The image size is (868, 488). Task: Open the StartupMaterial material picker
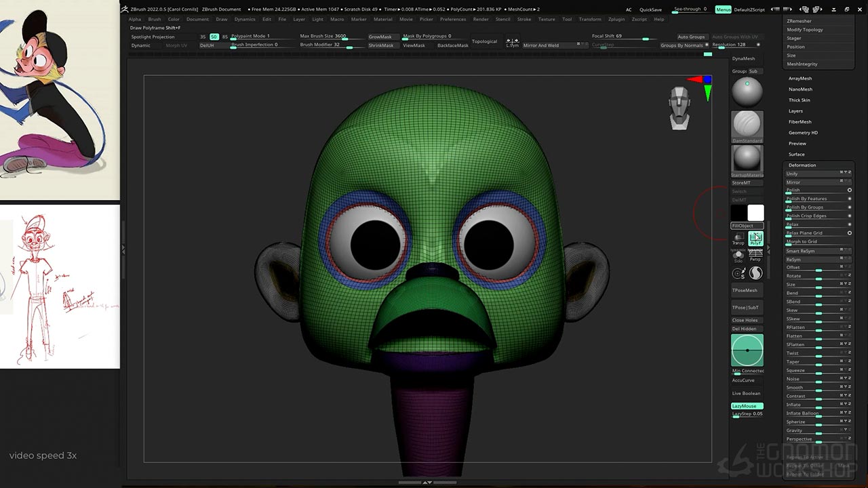pyautogui.click(x=747, y=161)
